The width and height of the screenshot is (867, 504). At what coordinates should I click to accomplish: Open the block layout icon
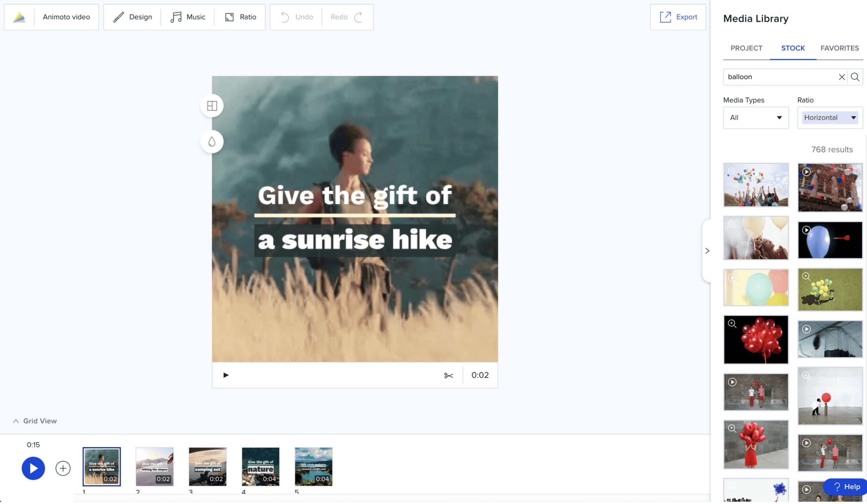[212, 106]
